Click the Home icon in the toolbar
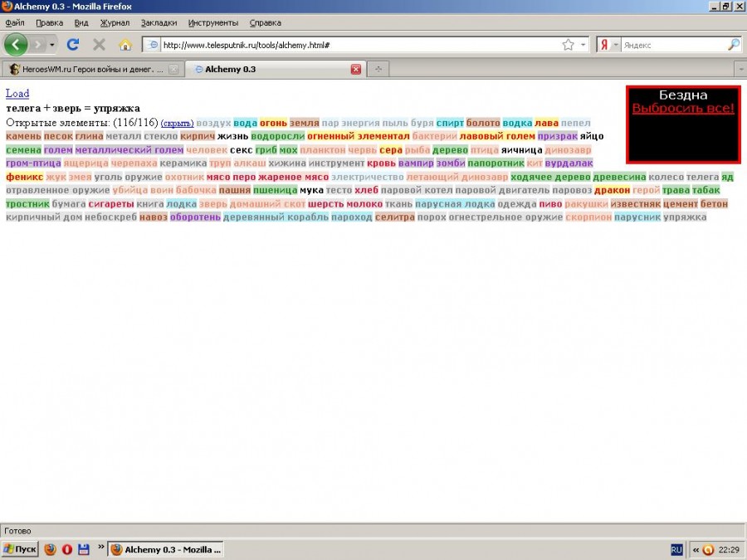The width and height of the screenshot is (747, 560). tap(125, 45)
